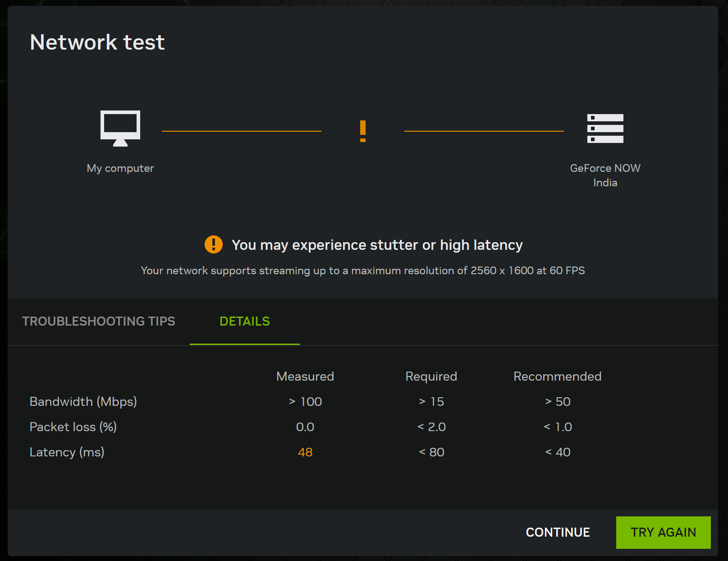Click the Packet loss measured value 0.0
This screenshot has width=728, height=561.
pyautogui.click(x=305, y=427)
